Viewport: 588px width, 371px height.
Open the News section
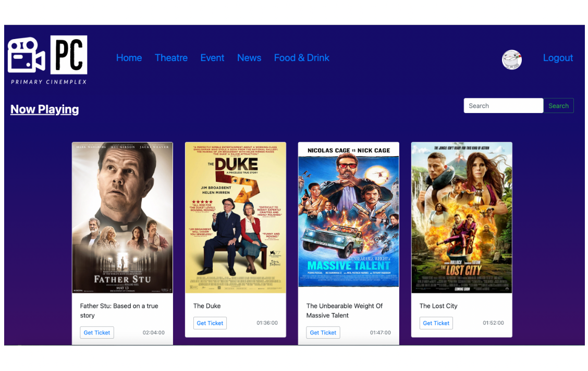[249, 58]
